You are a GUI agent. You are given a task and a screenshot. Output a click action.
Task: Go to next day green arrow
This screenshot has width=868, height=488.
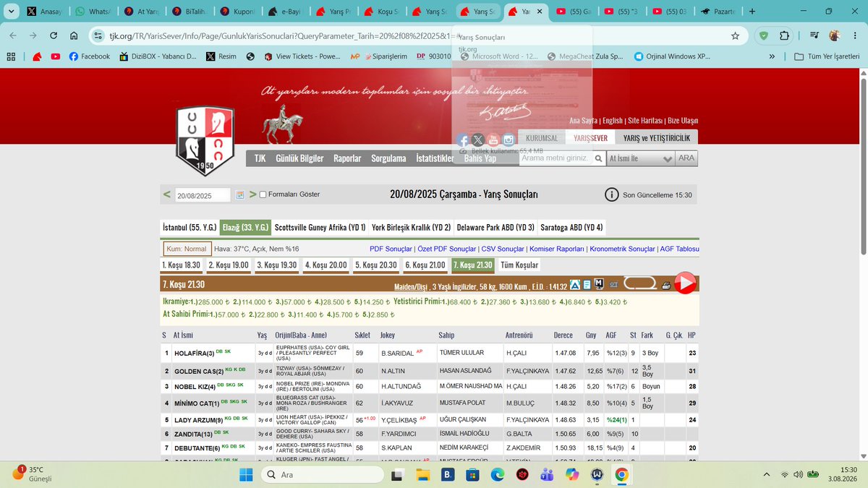click(x=252, y=194)
